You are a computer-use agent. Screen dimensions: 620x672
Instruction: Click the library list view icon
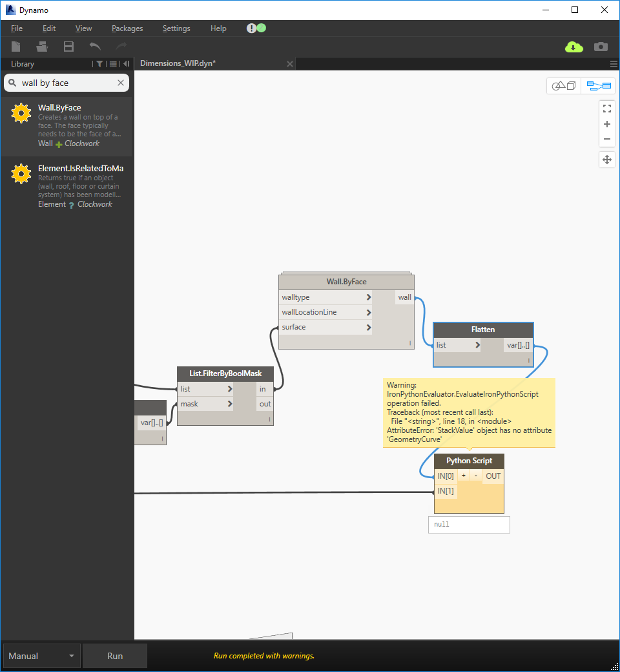pyautogui.click(x=113, y=64)
